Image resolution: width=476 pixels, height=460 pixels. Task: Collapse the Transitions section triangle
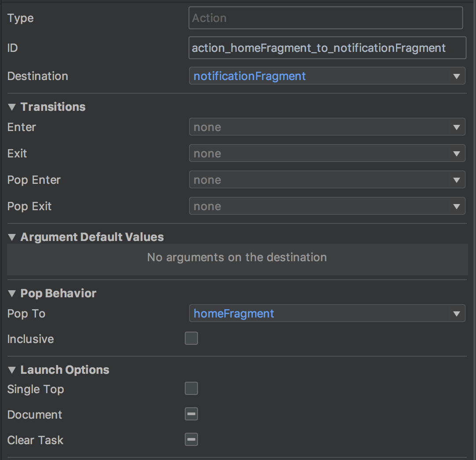pos(12,107)
